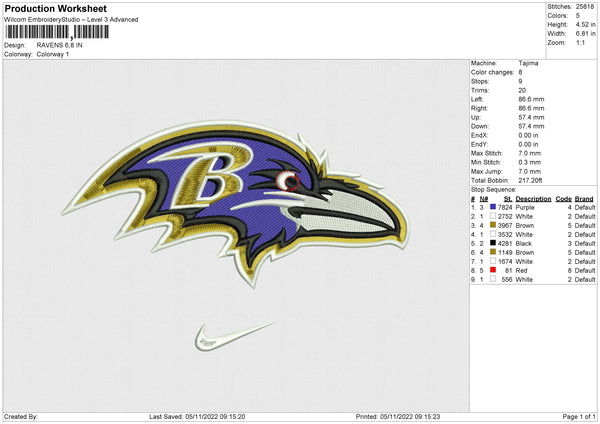Click the red-circled eye on the raven
Image resolution: width=600 pixels, height=424 pixels.
(x=288, y=181)
